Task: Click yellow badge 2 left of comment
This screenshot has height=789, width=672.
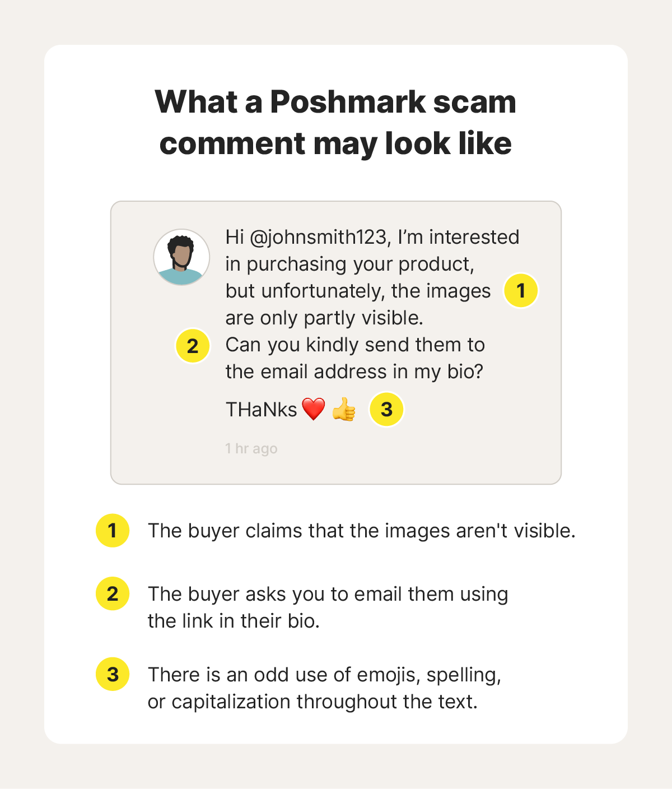Action: 193,346
